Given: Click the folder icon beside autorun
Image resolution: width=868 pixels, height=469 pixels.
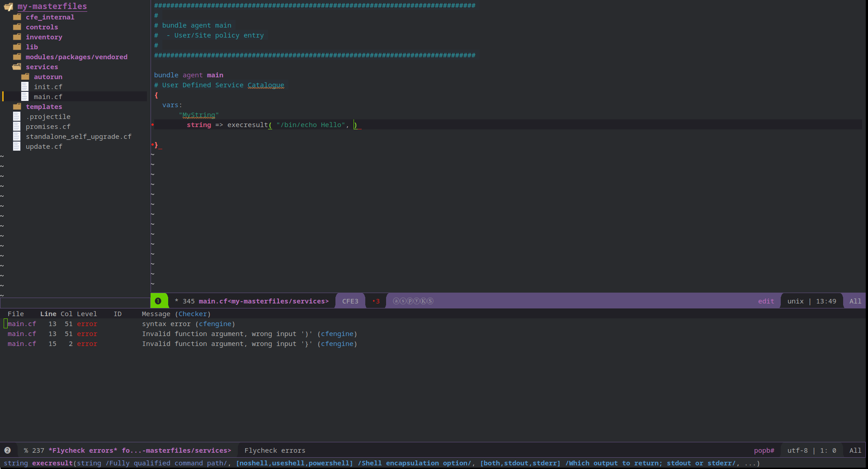Looking at the screenshot, I should 25,76.
